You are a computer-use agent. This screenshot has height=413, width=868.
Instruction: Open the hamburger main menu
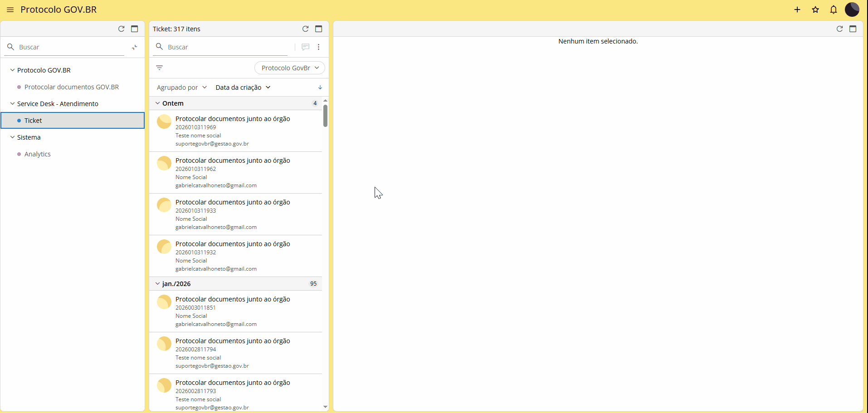pyautogui.click(x=10, y=10)
